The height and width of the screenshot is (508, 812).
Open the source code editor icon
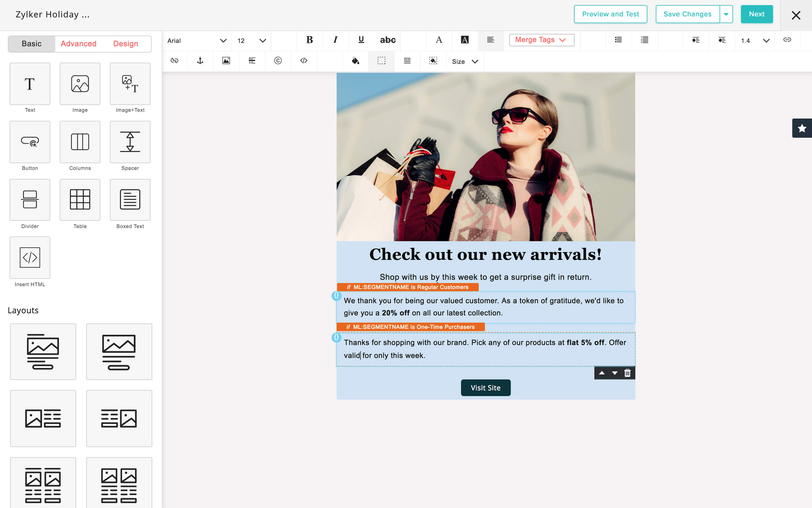(304, 61)
